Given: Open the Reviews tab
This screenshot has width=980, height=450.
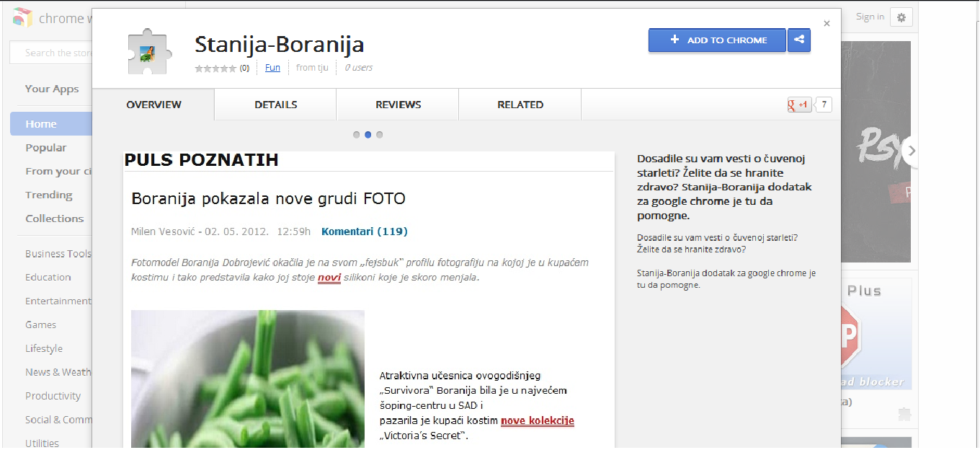Looking at the screenshot, I should click(x=398, y=105).
